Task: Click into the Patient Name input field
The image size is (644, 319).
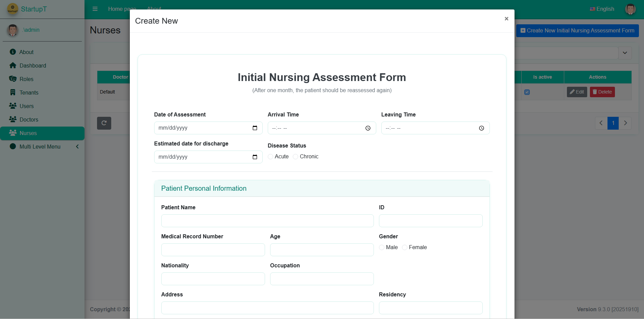Action: pyautogui.click(x=267, y=221)
